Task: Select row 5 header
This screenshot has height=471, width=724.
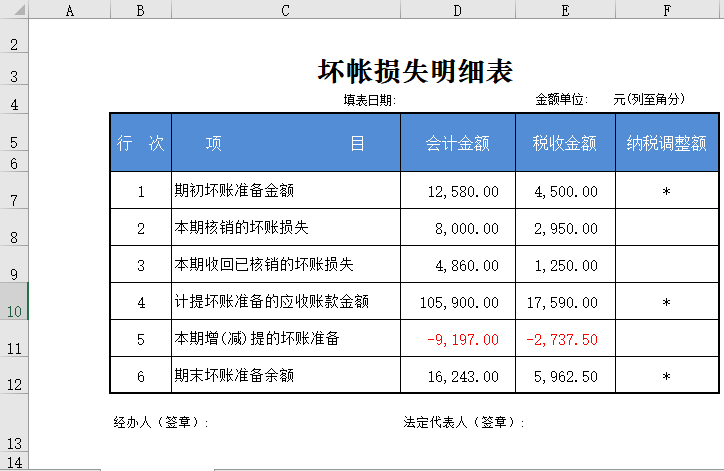Action: 14,142
